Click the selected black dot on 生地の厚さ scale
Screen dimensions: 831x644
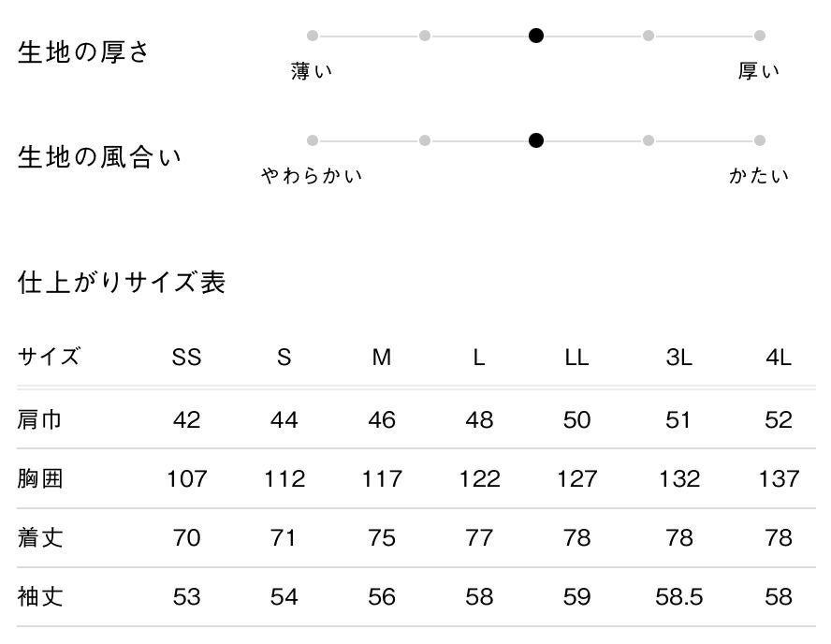click(536, 37)
